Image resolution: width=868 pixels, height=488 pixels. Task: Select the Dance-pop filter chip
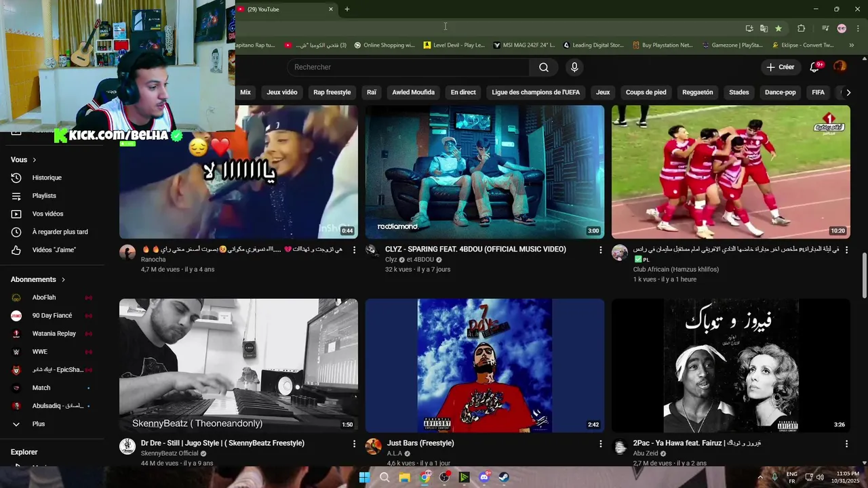tap(781, 92)
